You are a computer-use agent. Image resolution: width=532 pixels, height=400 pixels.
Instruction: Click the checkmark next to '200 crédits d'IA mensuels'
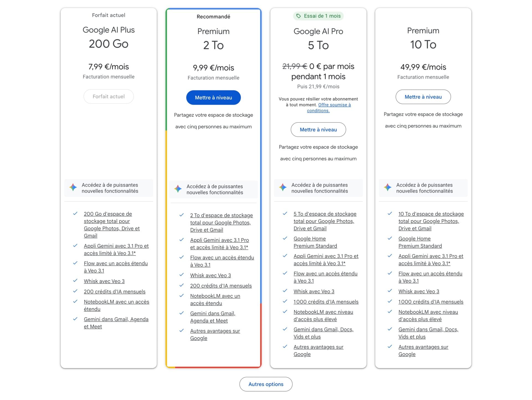tap(75, 291)
